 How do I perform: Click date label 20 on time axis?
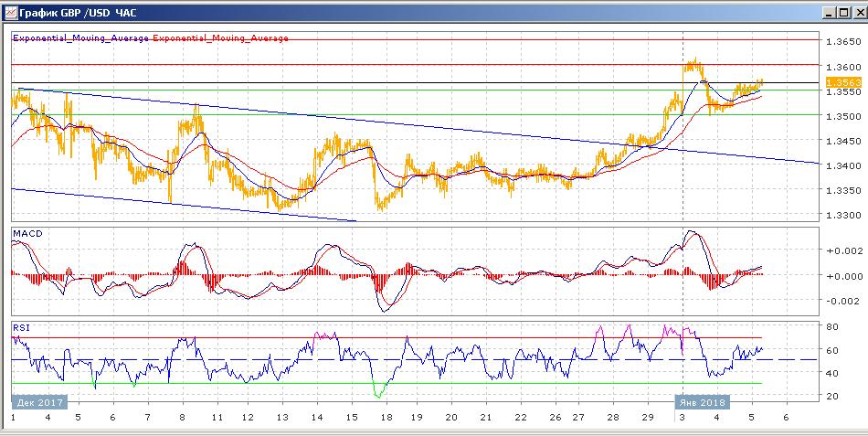click(x=451, y=418)
